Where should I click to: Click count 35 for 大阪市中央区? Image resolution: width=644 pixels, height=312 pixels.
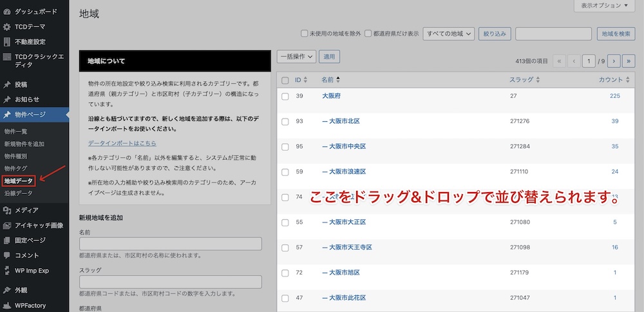coord(615,146)
